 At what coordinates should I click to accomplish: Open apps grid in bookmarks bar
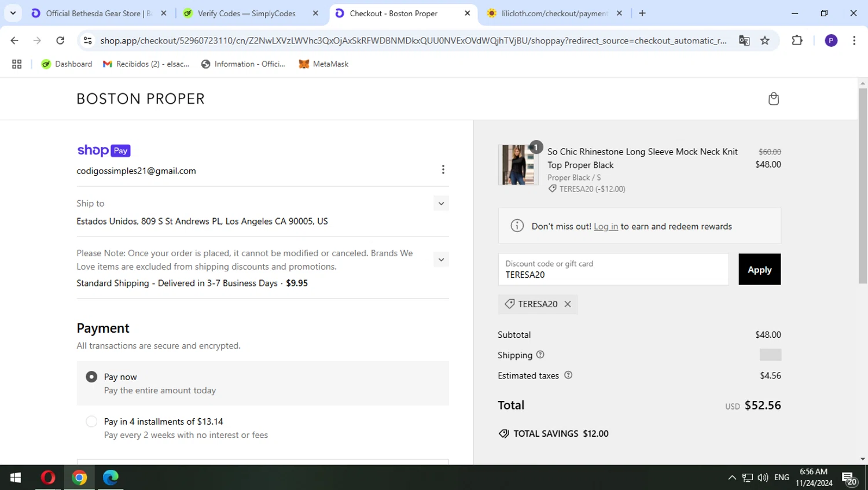[17, 64]
